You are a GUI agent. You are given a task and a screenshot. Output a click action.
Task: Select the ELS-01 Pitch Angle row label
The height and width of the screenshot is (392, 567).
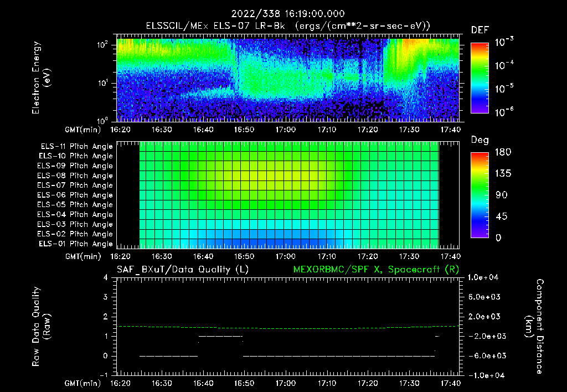pos(76,244)
